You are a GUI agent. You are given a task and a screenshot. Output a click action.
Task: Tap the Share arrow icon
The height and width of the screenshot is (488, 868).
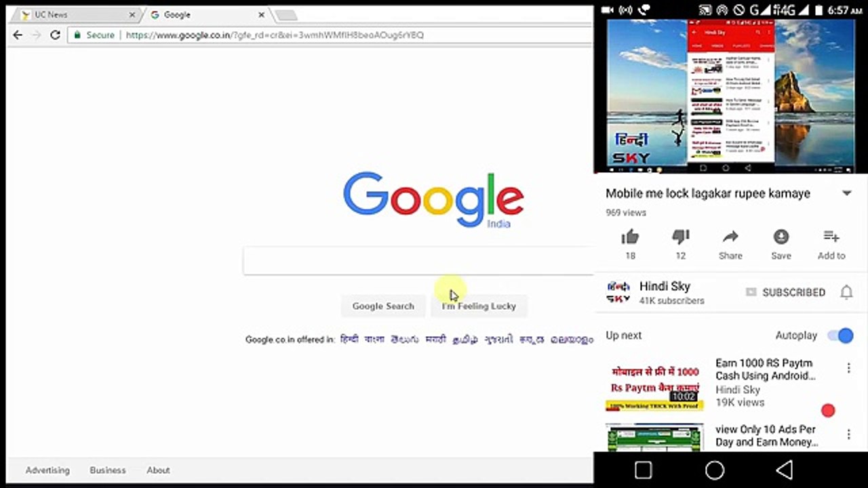(x=730, y=237)
